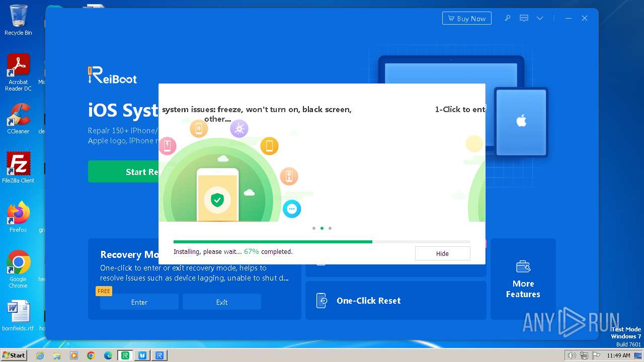Switch to green ReiBoot taskbar item
The height and width of the screenshot is (362, 644).
click(125, 355)
